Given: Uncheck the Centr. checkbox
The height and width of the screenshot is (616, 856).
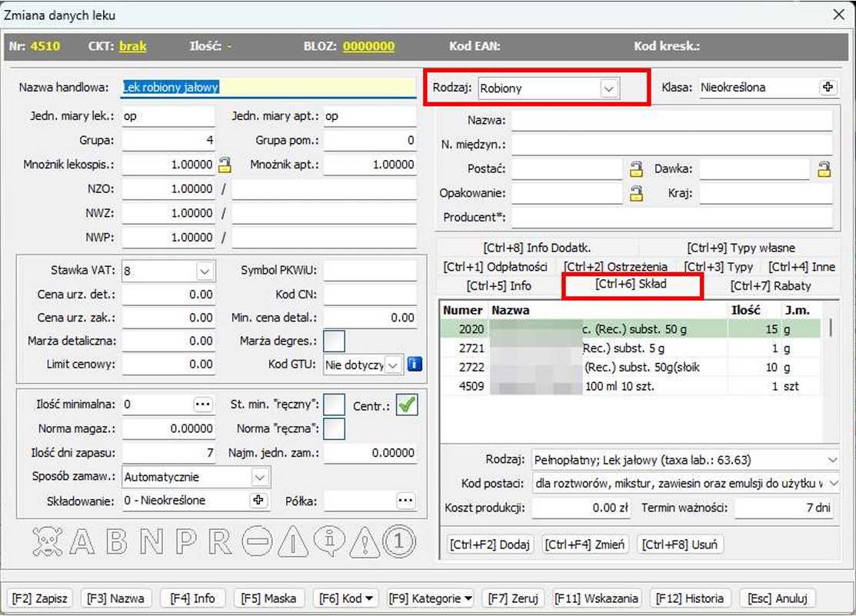Looking at the screenshot, I should pos(407,405).
